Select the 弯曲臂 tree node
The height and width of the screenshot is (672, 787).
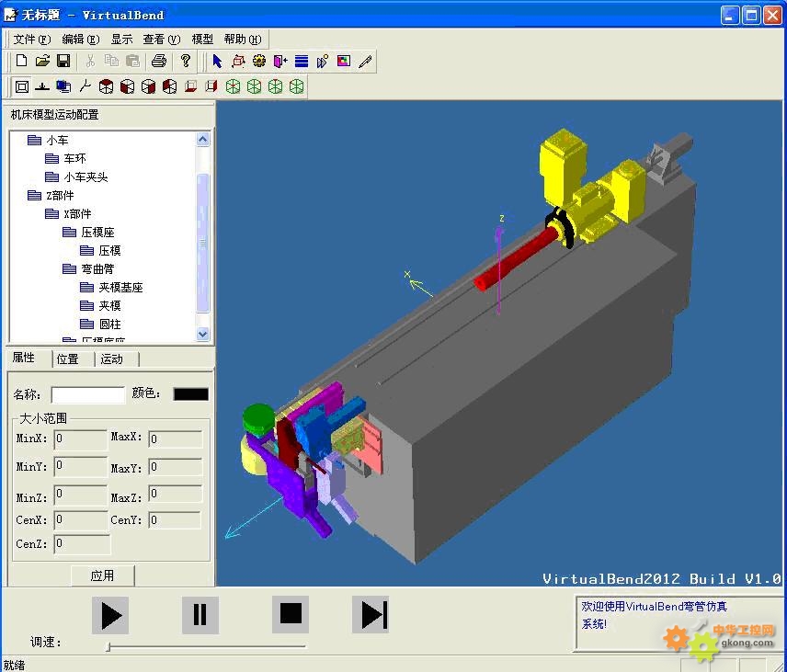(x=97, y=269)
